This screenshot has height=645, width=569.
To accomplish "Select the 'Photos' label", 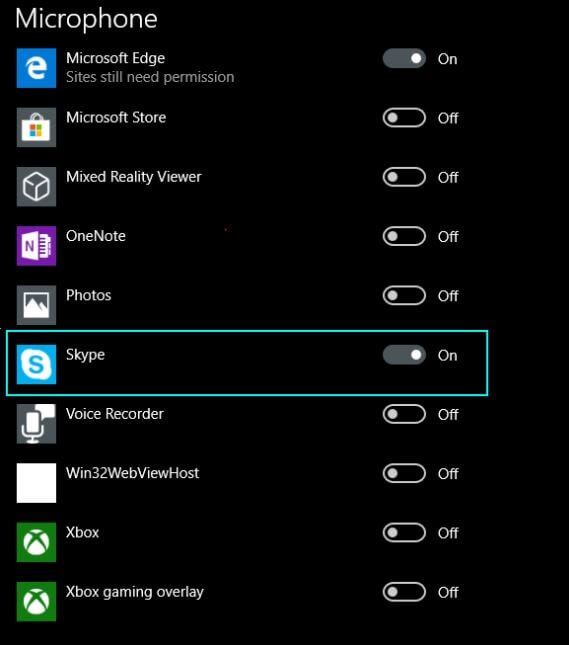I will tap(88, 295).
